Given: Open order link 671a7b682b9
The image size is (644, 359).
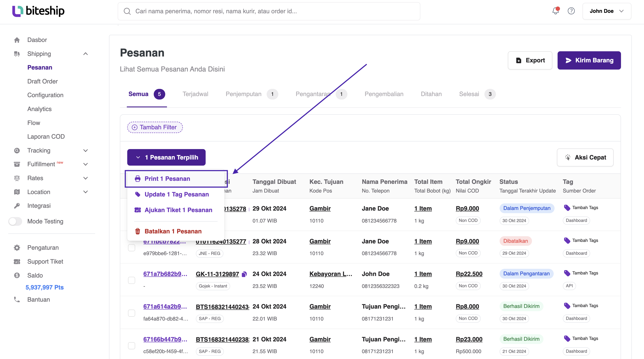Looking at the screenshot, I should coord(165,274).
